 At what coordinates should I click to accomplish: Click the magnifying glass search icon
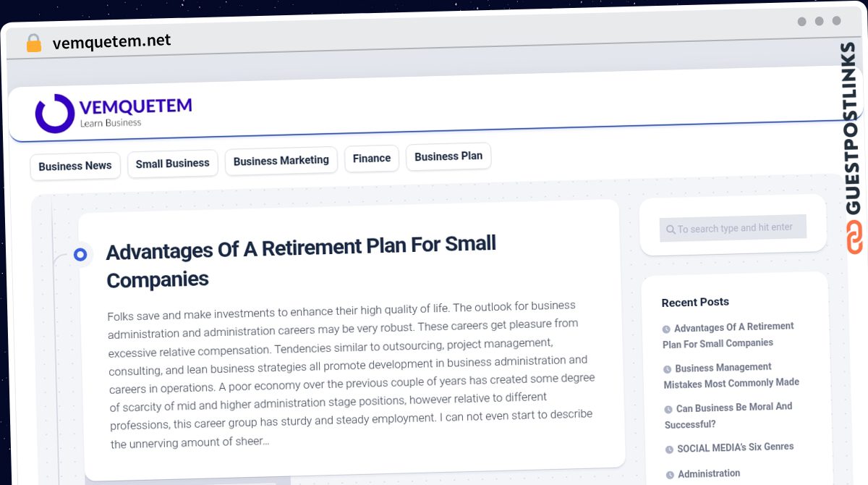[x=671, y=229]
